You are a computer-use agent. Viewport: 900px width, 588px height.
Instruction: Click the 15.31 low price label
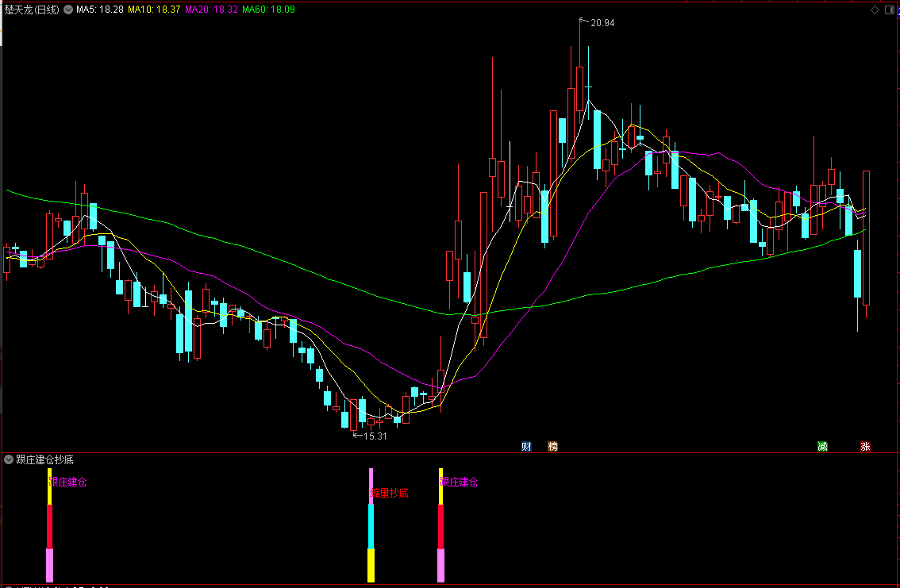pos(375,436)
